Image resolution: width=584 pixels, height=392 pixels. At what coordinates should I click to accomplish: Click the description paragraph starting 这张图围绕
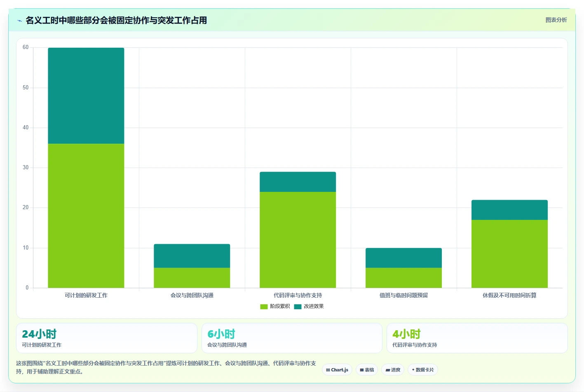pos(166,367)
